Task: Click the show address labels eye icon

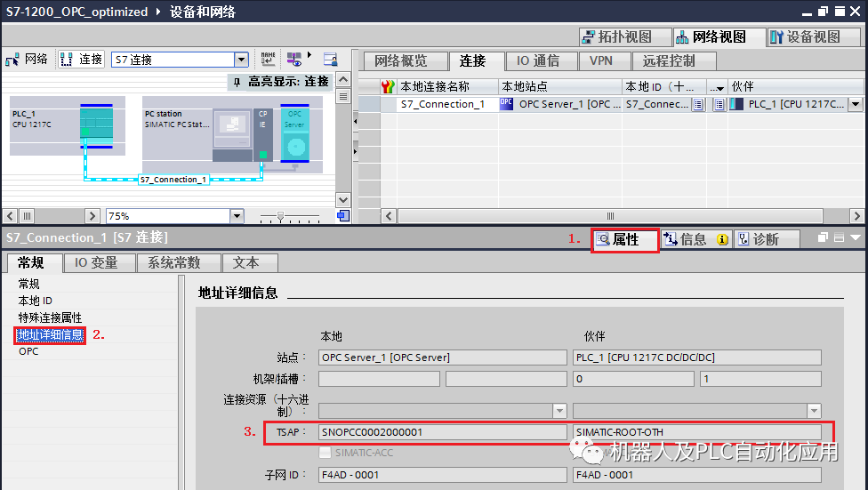Action: click(294, 60)
